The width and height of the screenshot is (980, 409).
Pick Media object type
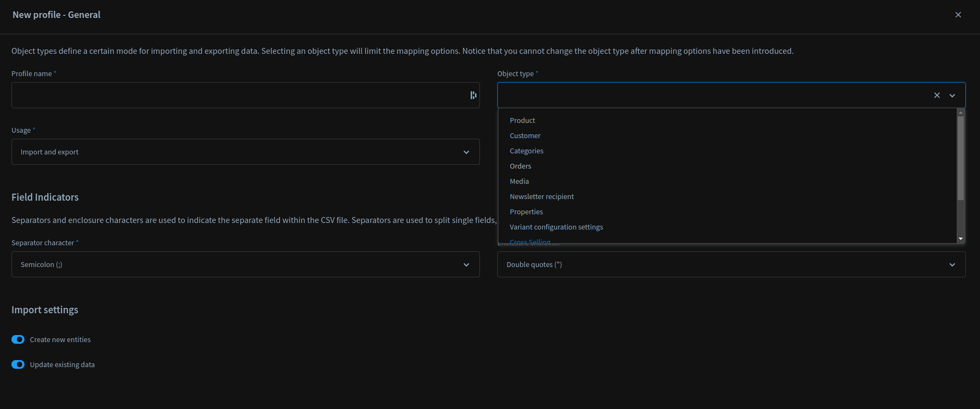pyautogui.click(x=727, y=181)
